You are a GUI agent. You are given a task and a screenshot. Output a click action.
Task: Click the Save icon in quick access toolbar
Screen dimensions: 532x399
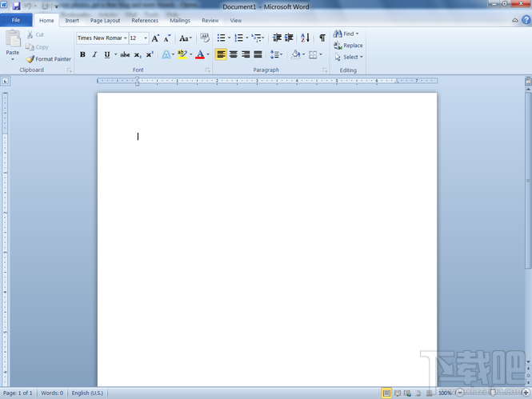[16, 6]
